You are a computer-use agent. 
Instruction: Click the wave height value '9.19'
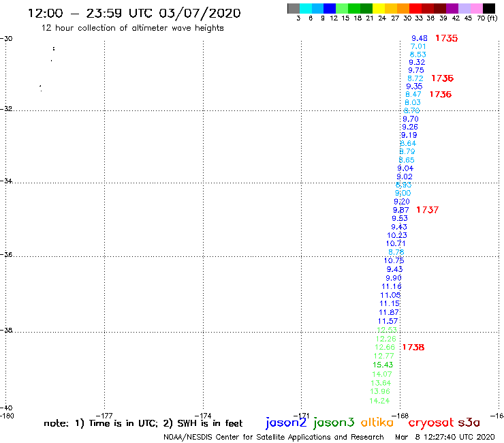click(x=409, y=136)
